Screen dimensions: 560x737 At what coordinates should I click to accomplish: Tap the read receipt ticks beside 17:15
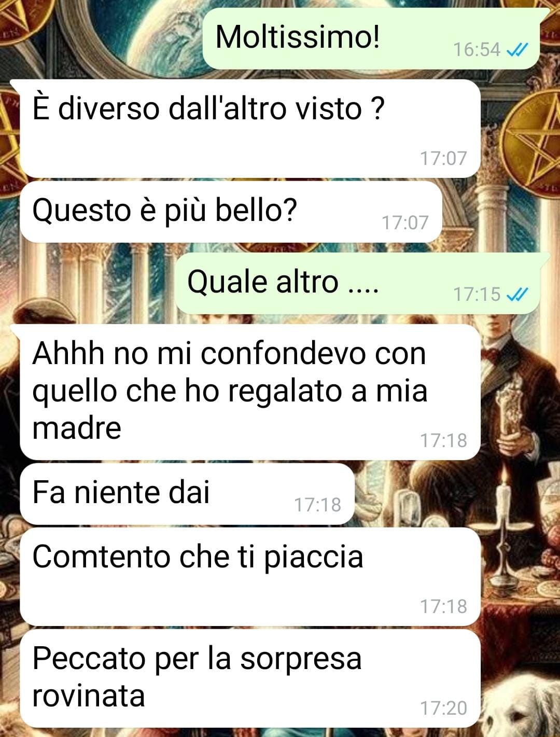point(517,295)
